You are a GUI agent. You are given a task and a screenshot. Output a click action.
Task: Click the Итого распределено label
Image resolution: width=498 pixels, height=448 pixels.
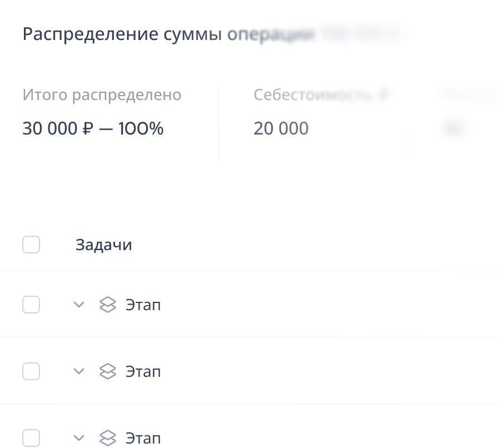[x=102, y=95]
